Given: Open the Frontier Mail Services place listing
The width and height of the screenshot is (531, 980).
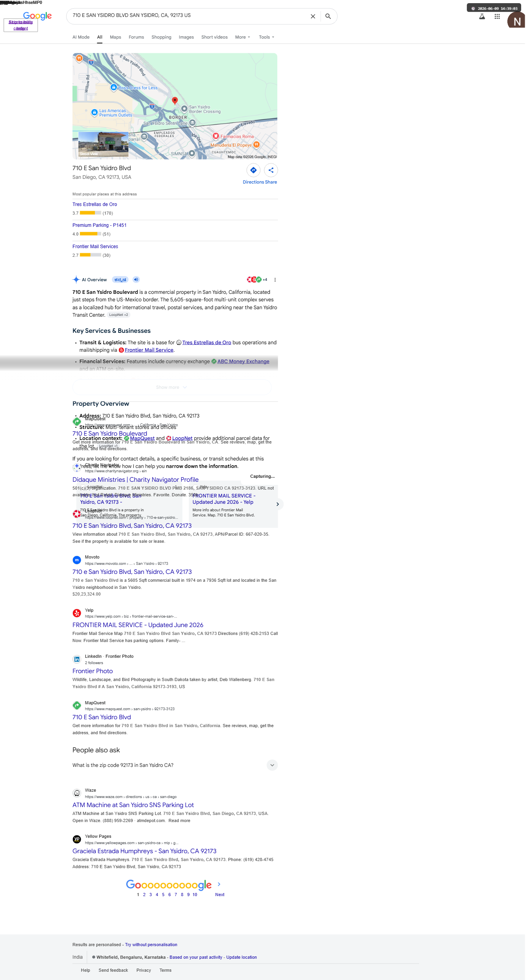Looking at the screenshot, I should click(x=95, y=247).
